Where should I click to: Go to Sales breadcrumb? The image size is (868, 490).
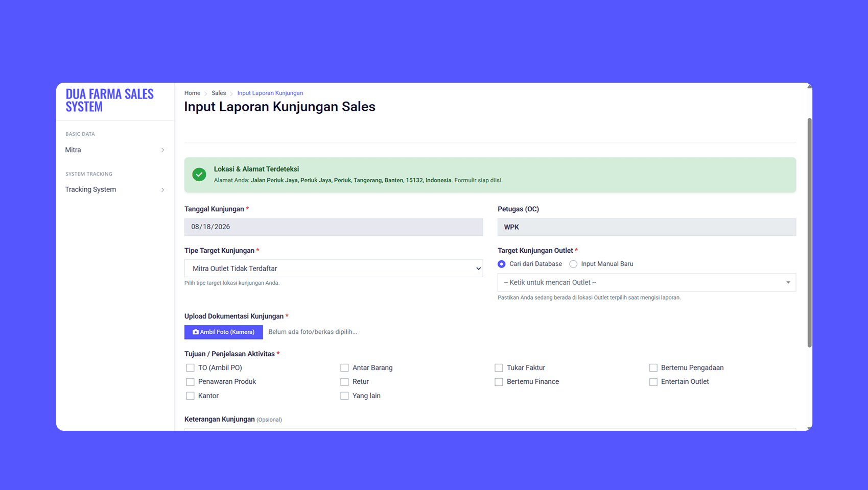pyautogui.click(x=219, y=93)
